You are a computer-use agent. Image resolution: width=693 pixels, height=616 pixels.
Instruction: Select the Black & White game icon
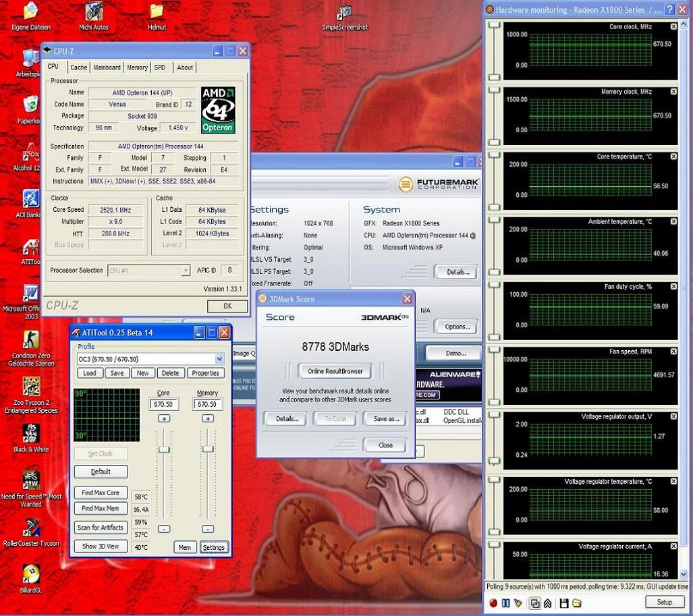point(31,439)
